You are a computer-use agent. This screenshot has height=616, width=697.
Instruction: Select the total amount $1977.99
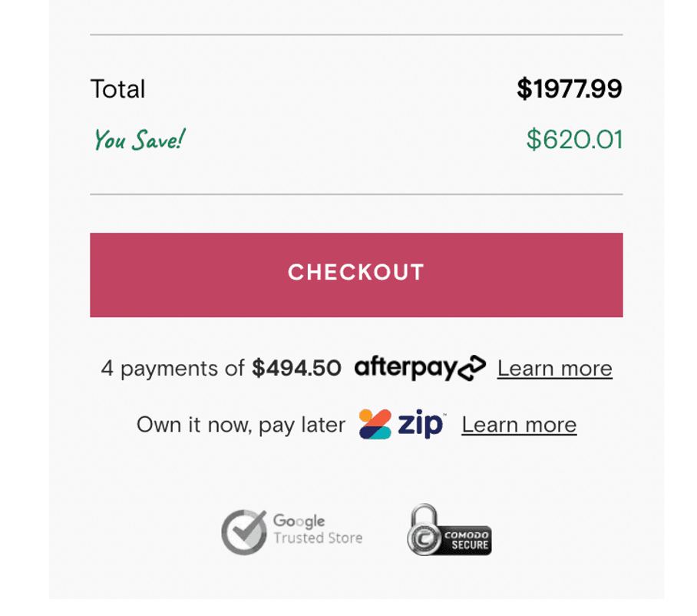[569, 88]
